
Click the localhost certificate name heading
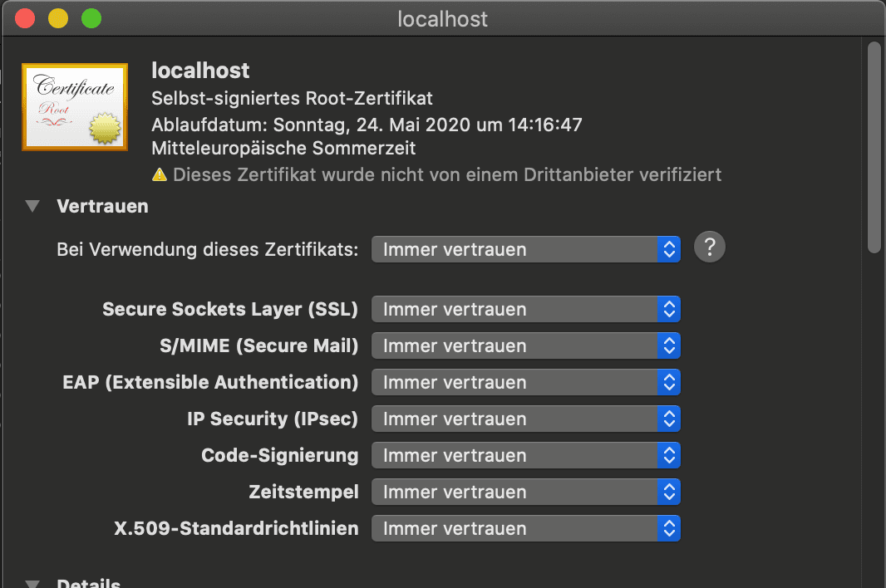[x=200, y=71]
